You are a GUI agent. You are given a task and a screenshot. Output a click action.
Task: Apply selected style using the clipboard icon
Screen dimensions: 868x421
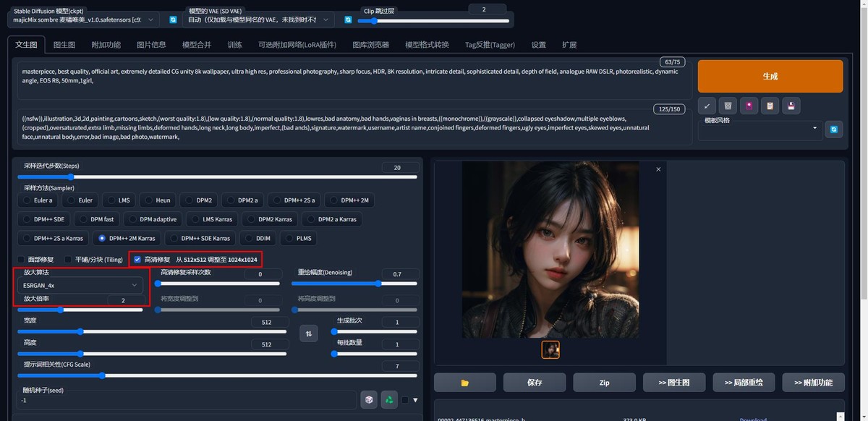pyautogui.click(x=770, y=106)
